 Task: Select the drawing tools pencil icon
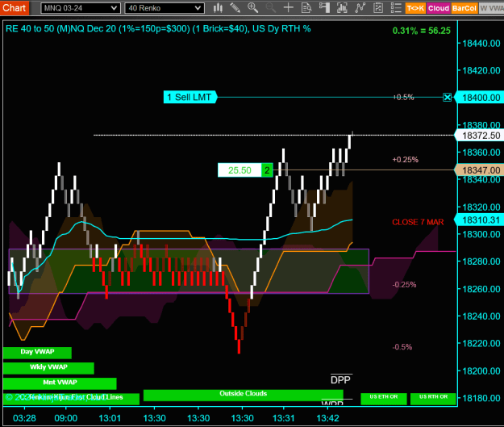235,8
